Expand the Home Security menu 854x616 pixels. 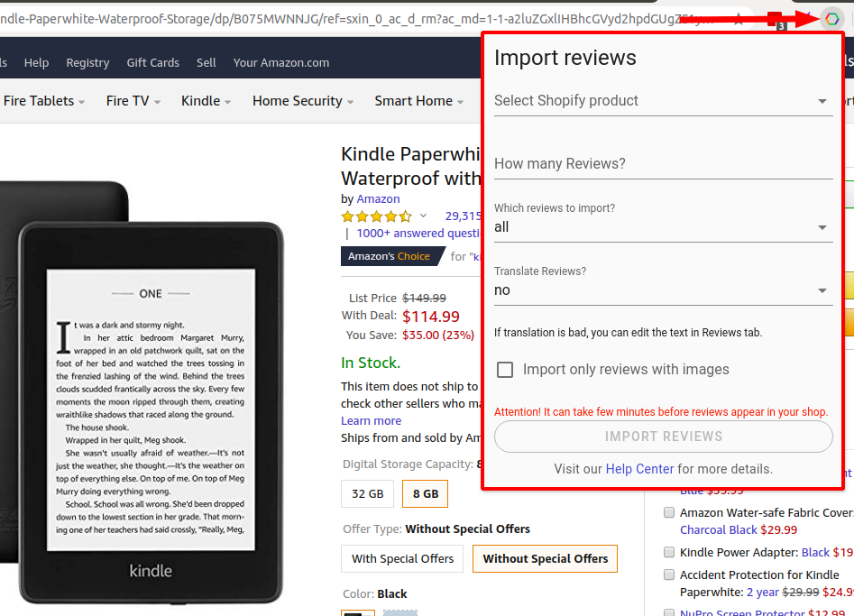(x=303, y=101)
